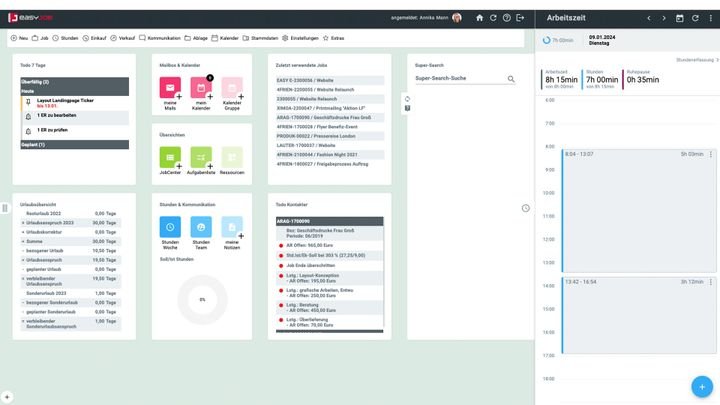Viewport: 720px width, 405px height.
Task: Go to next day in Arbeitszeit
Action: point(664,18)
